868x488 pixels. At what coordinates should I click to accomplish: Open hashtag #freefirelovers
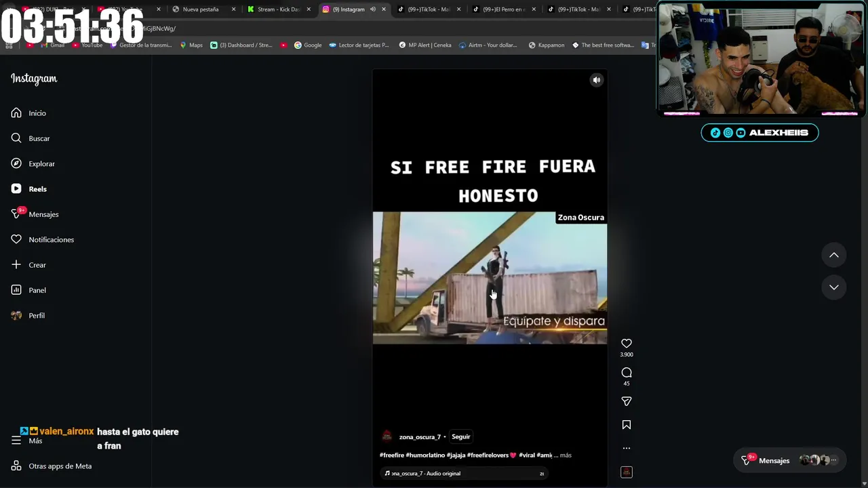pos(488,455)
